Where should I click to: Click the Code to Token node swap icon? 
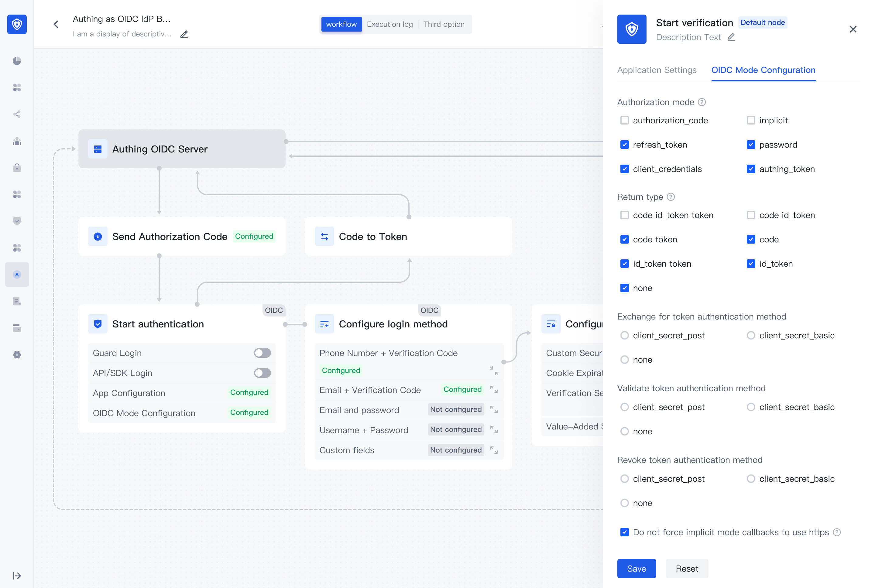click(x=324, y=236)
